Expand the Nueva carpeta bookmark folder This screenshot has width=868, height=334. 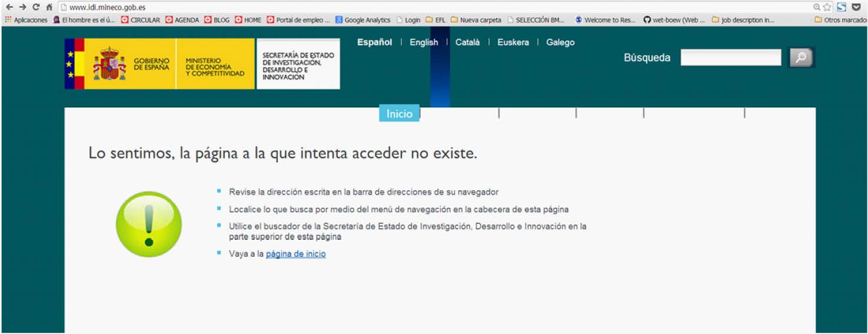click(476, 20)
